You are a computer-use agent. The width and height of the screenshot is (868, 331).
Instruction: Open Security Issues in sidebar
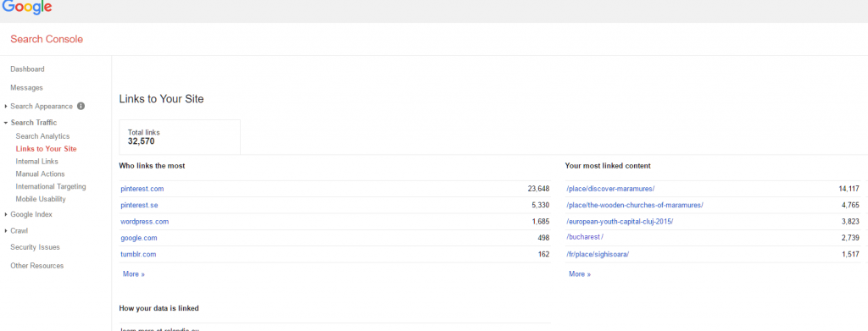35,247
